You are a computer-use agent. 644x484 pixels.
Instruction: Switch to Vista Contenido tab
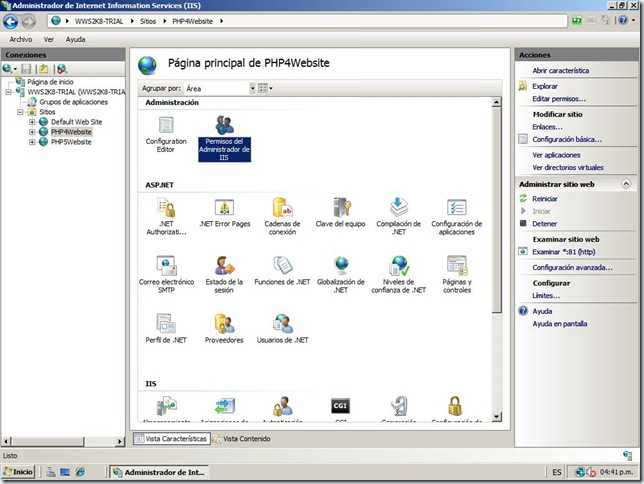[242, 439]
